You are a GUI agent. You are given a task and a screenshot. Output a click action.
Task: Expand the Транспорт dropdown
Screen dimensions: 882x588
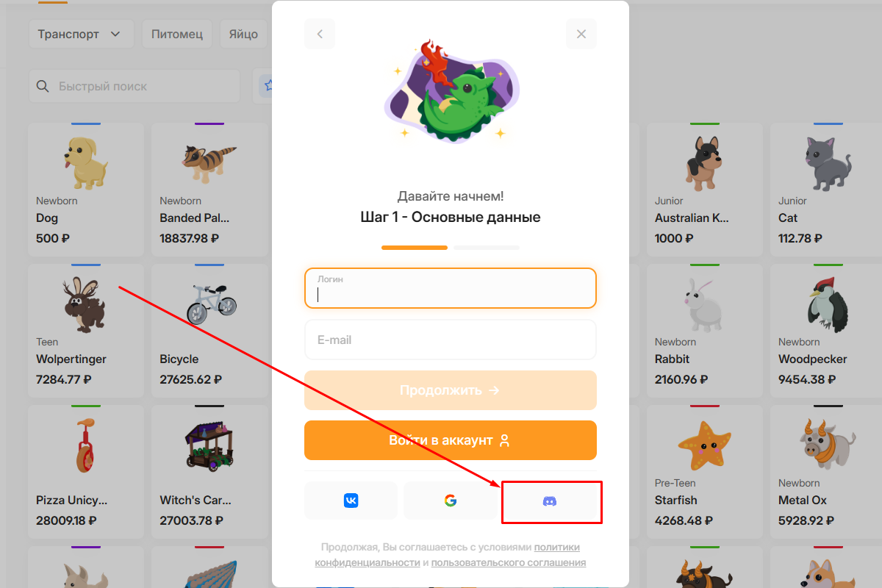[81, 34]
